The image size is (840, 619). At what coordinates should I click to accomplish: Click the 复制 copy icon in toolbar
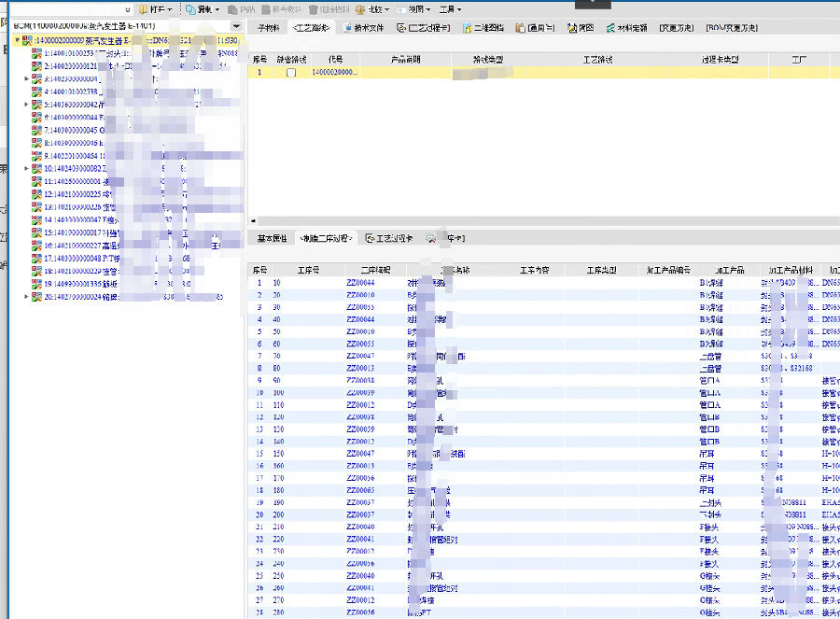click(x=190, y=9)
